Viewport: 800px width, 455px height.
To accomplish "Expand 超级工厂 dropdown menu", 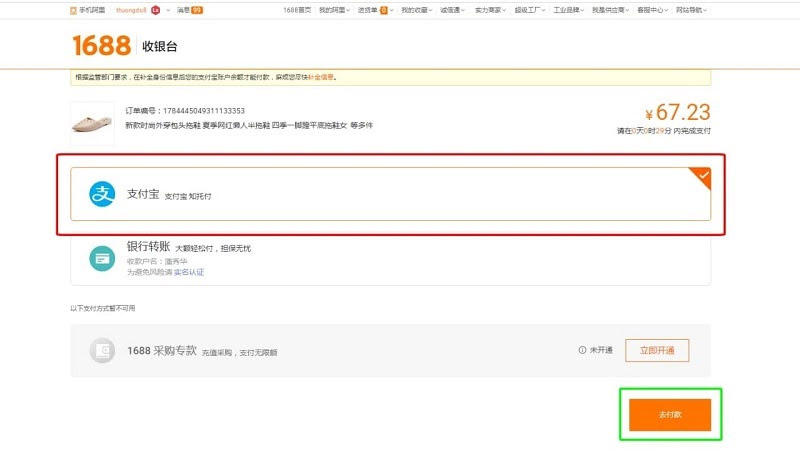I will coord(530,10).
